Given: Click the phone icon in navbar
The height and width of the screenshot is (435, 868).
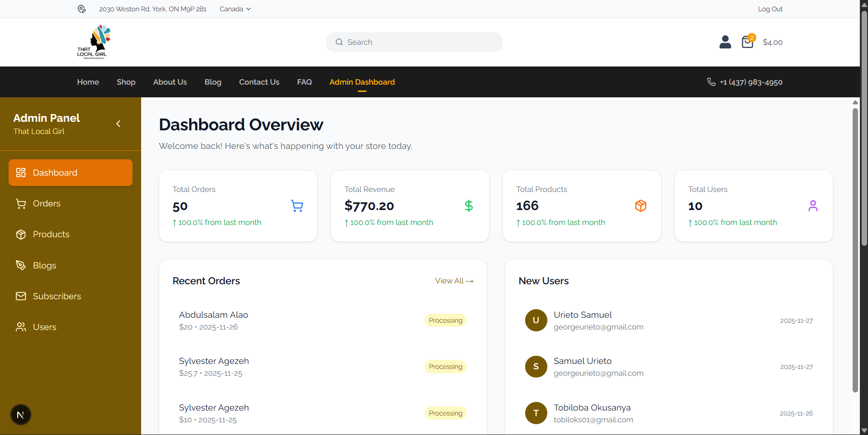Looking at the screenshot, I should [x=711, y=82].
